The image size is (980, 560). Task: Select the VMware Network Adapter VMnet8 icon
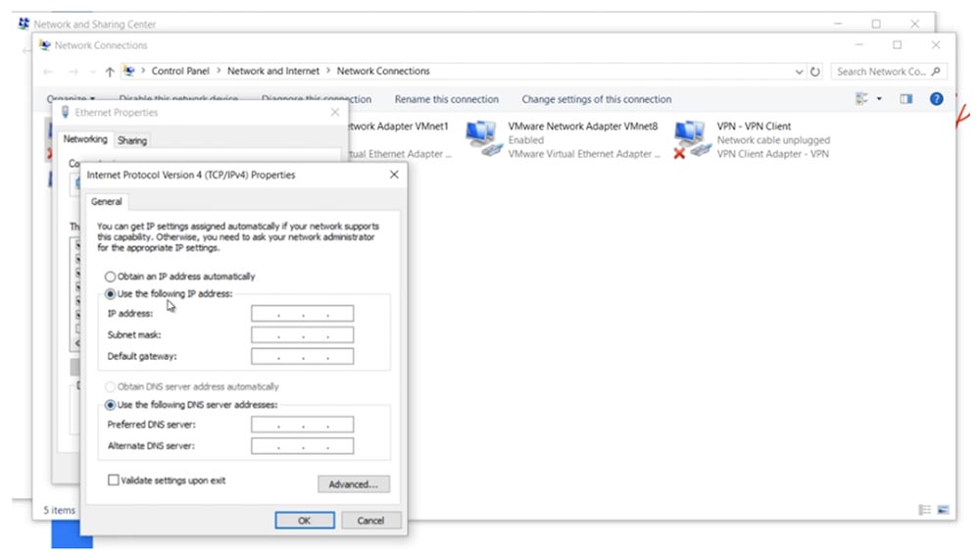click(484, 139)
